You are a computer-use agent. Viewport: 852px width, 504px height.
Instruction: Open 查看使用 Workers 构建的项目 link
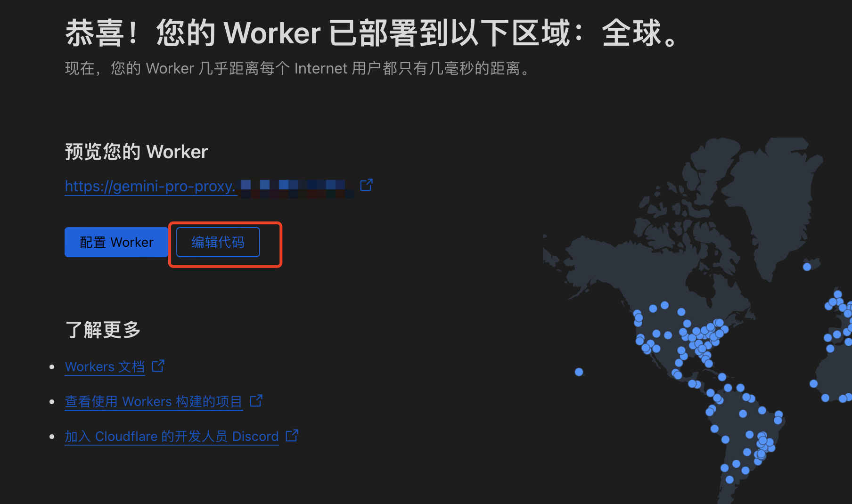click(154, 401)
